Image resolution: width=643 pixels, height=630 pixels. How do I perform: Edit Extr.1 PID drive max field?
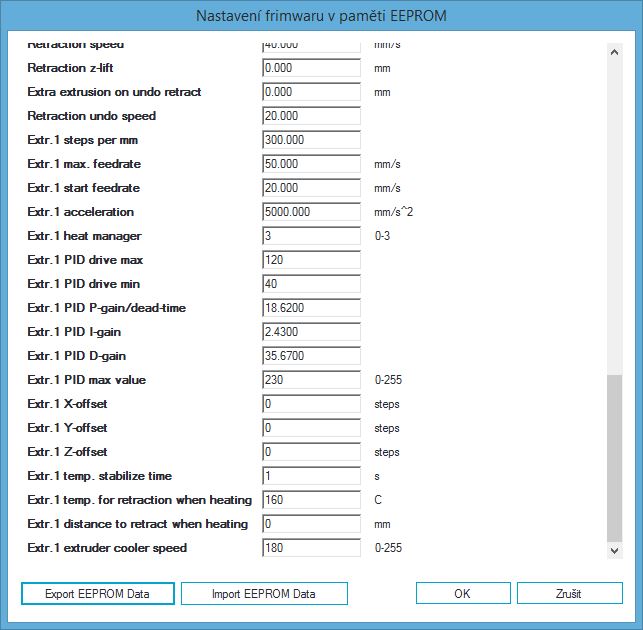pos(310,260)
